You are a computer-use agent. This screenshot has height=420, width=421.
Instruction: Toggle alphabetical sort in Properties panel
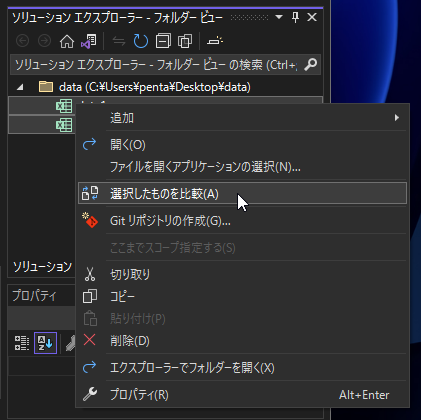coord(45,343)
